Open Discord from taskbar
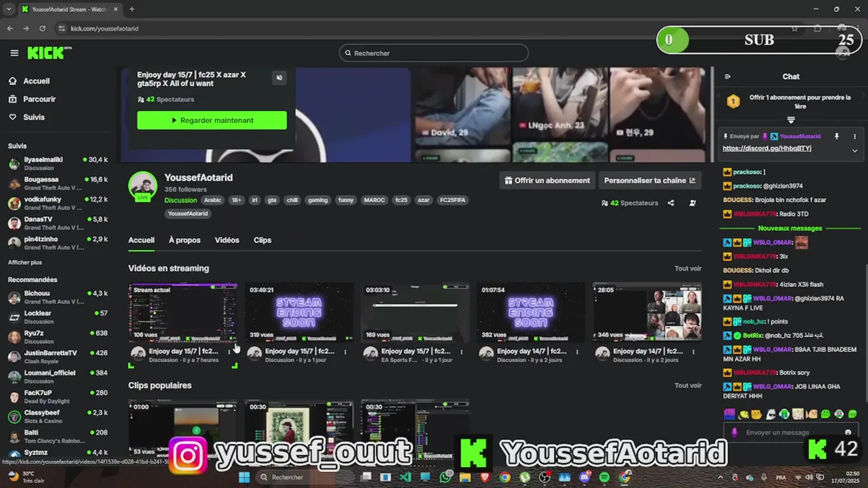Screen dimensions: 868x488 click(585, 477)
